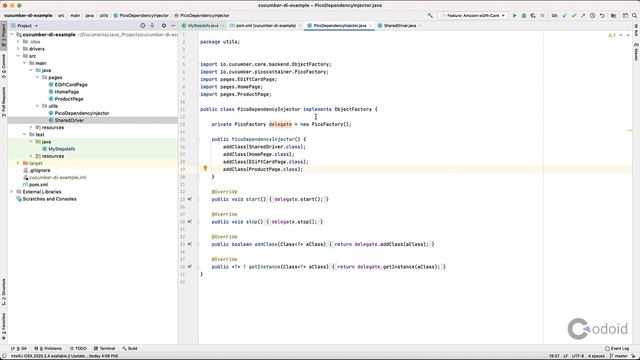Click override gutter icon beside addClass method
Image resolution: width=640 pixels, height=360 pixels.
tap(189, 244)
